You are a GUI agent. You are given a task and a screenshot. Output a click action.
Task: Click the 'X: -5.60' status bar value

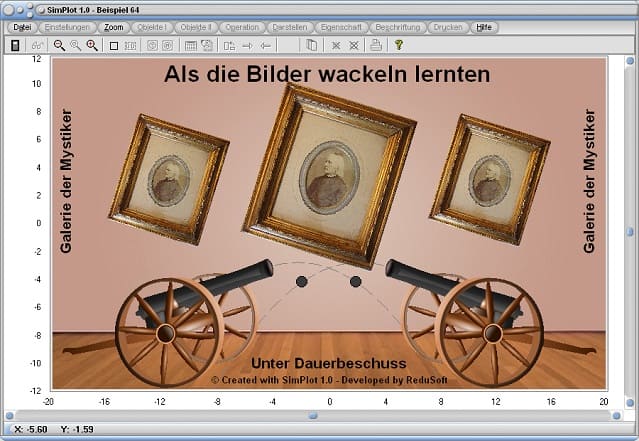coord(31,429)
